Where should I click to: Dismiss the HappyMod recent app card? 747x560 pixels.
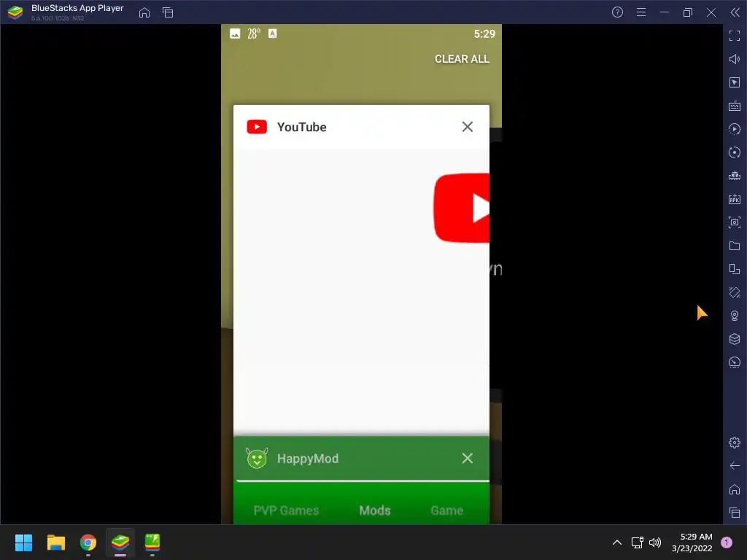[468, 458]
